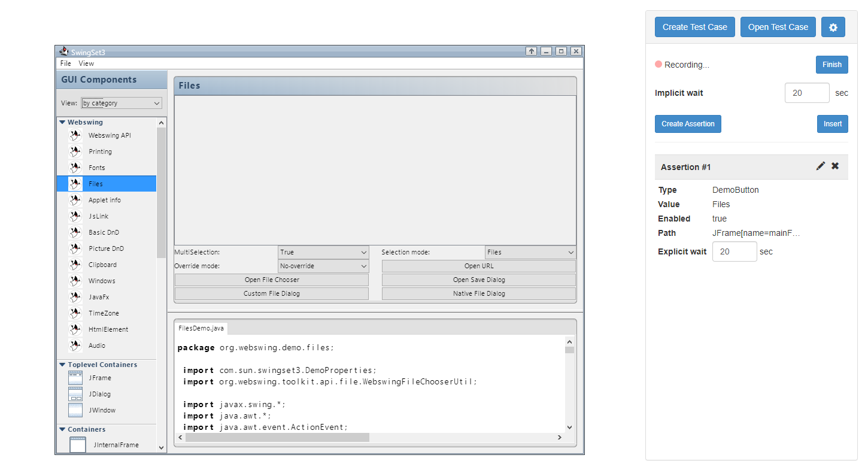Open the MultiSelection True dropdown

coord(323,252)
